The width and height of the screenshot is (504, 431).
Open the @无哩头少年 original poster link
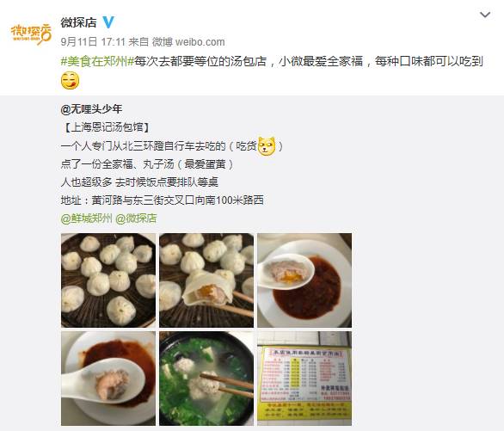click(91, 109)
